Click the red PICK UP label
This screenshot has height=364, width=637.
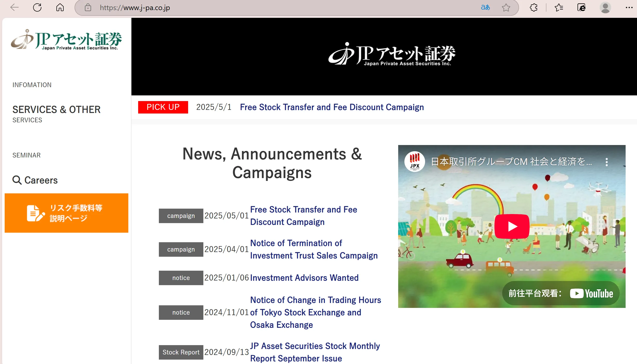click(x=163, y=107)
